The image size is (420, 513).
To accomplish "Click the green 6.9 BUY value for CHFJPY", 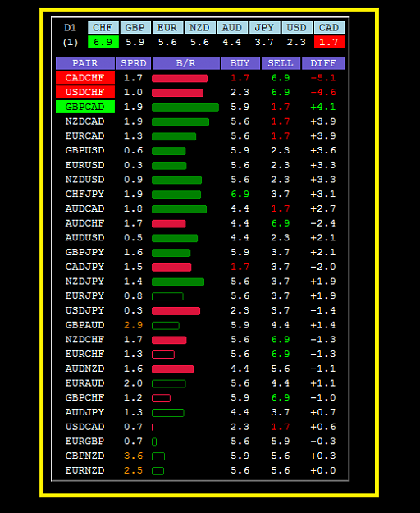I will pos(240,194).
